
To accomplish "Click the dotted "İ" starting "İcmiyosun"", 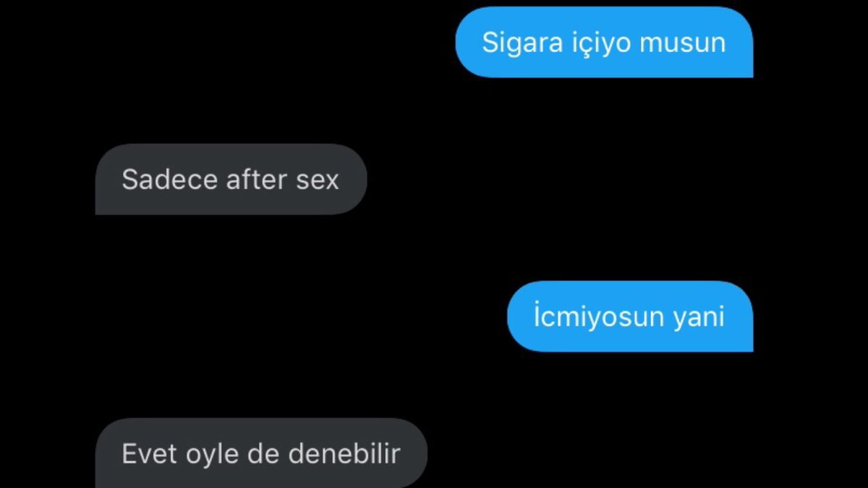I will (x=537, y=315).
